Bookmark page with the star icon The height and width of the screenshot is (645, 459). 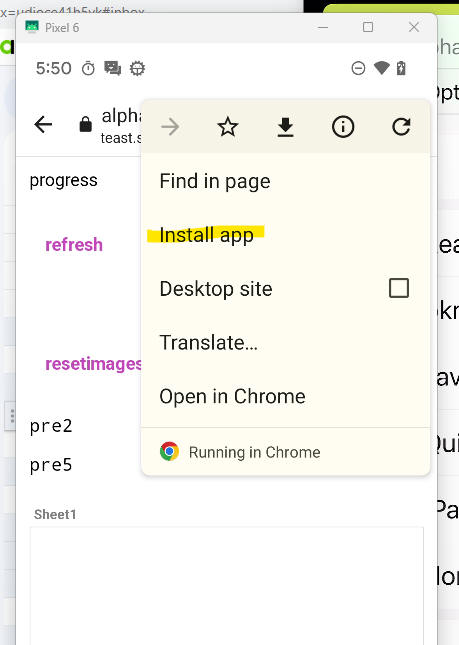pos(227,127)
